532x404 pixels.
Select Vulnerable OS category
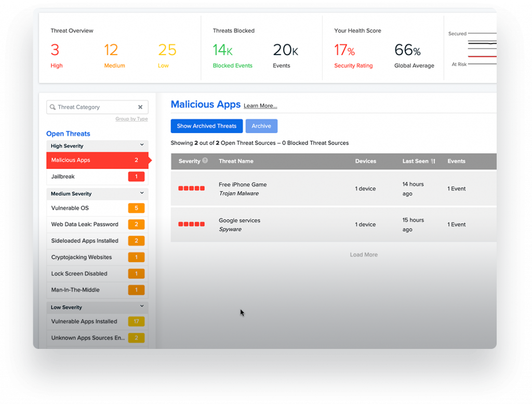pos(97,208)
